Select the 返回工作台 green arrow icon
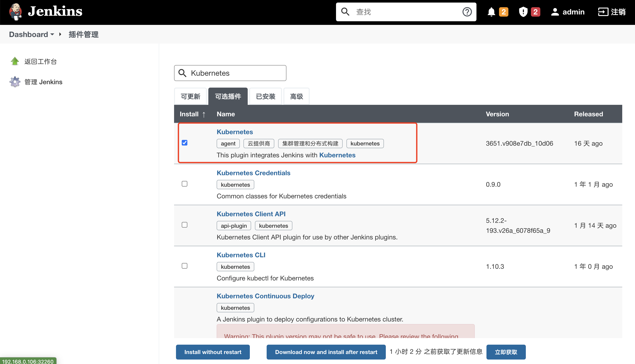The height and width of the screenshot is (364, 635). pyautogui.click(x=15, y=61)
